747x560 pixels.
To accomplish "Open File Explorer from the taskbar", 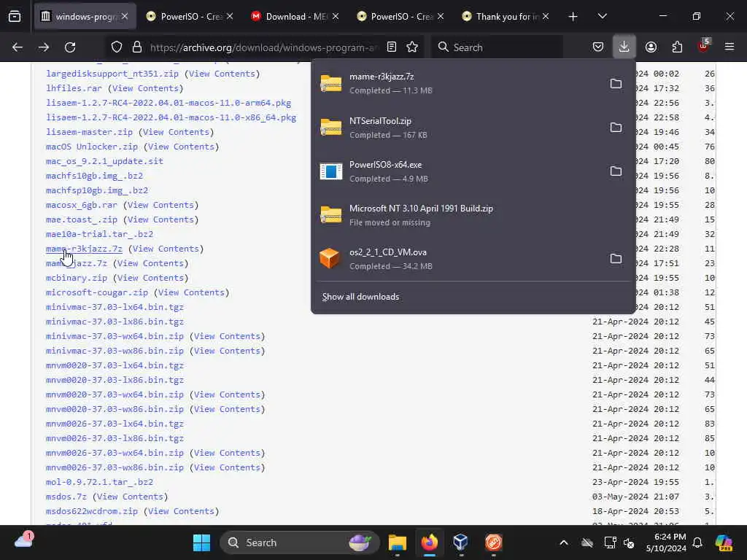I will click(x=398, y=542).
